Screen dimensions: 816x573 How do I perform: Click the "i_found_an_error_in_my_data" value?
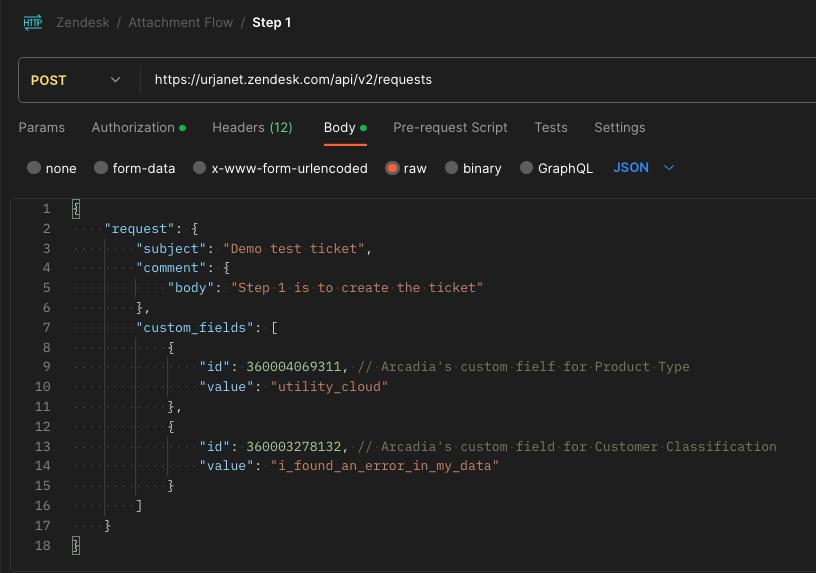coord(385,466)
